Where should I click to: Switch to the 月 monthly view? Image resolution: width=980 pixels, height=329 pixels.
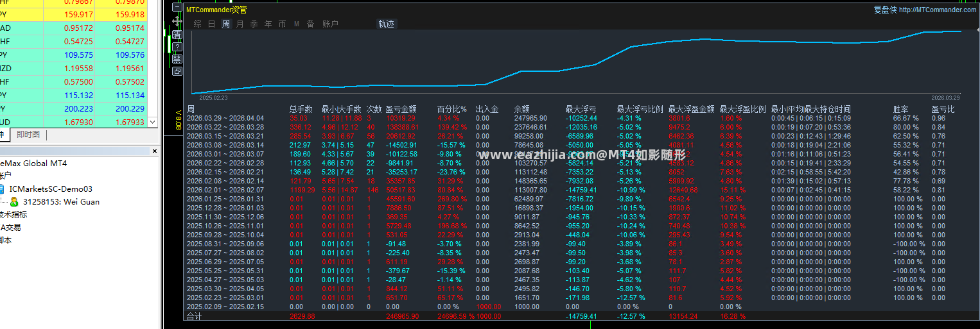[x=240, y=24]
